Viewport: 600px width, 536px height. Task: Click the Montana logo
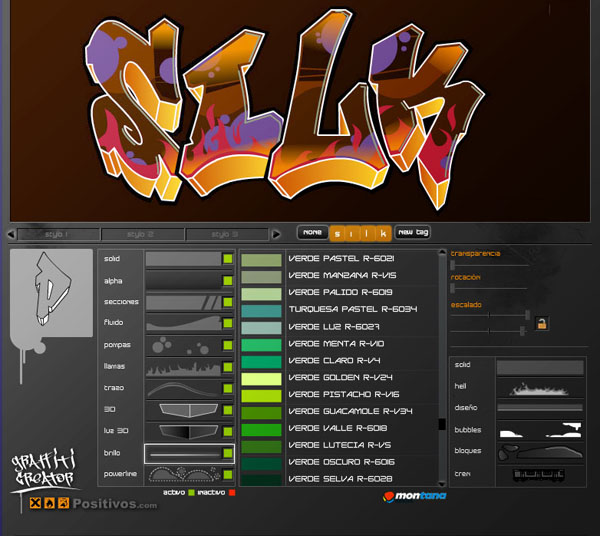414,496
